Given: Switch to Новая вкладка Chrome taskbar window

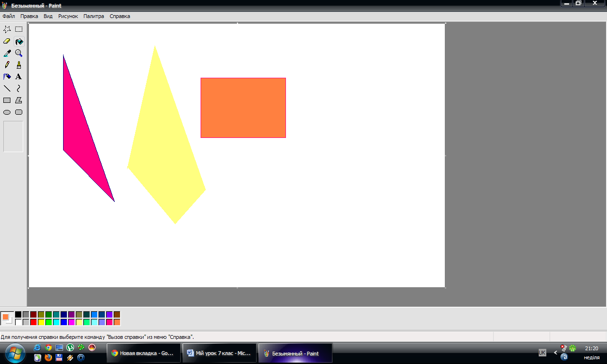Looking at the screenshot, I should coord(144,353).
